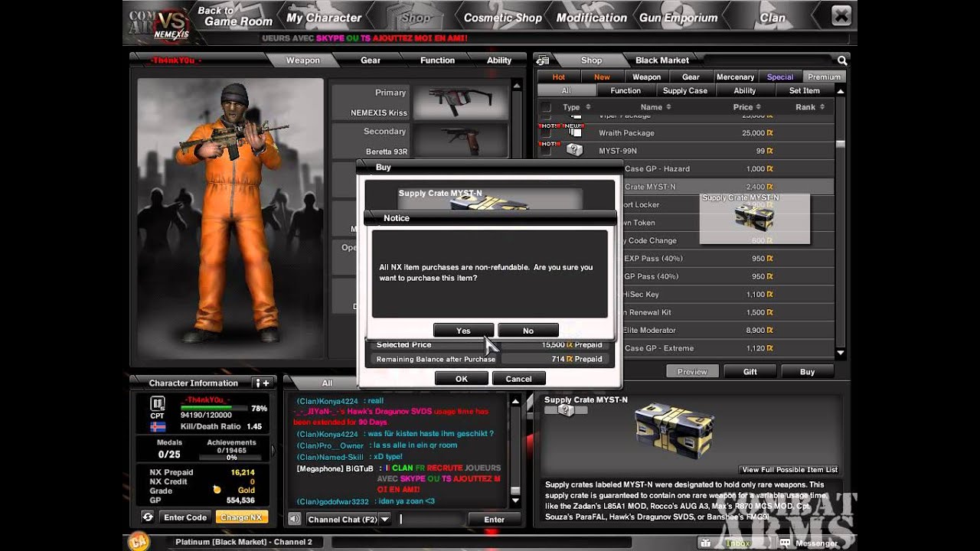Click the Wraith Package type icon
The width and height of the screenshot is (980, 551).
pyautogui.click(x=574, y=132)
